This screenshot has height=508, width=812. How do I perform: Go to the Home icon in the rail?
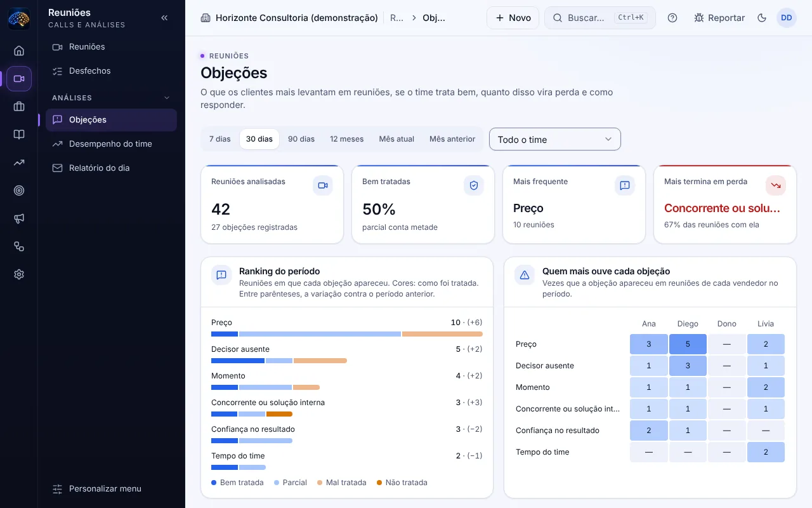coord(19,51)
